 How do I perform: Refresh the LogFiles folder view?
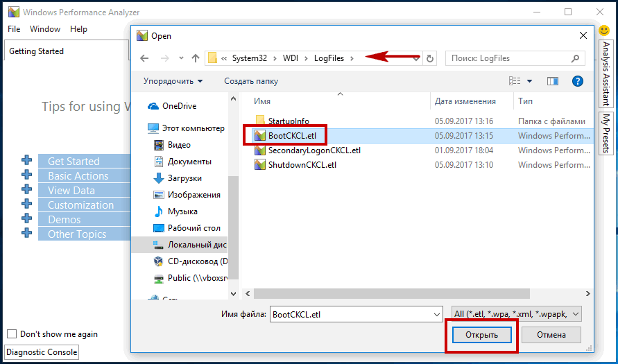(x=429, y=59)
